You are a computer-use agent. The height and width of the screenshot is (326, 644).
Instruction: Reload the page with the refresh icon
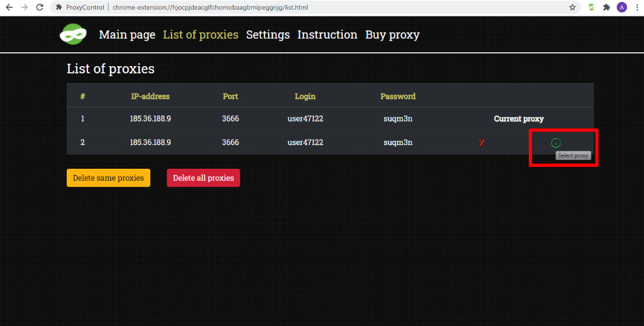pyautogui.click(x=40, y=7)
